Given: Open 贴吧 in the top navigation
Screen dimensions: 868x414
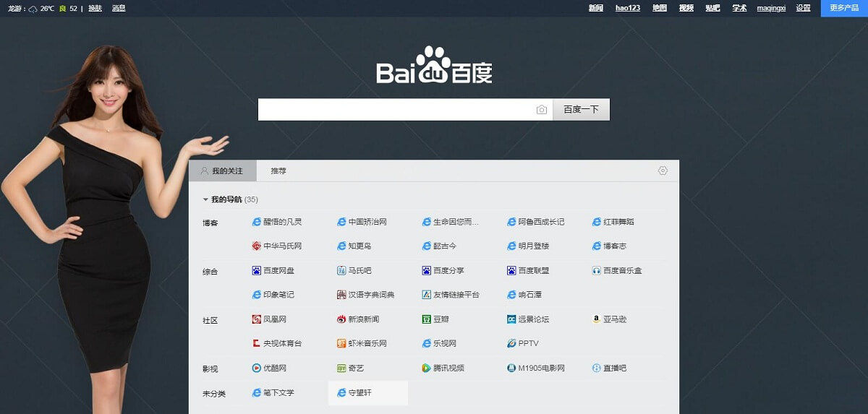Looking at the screenshot, I should coord(712,9).
